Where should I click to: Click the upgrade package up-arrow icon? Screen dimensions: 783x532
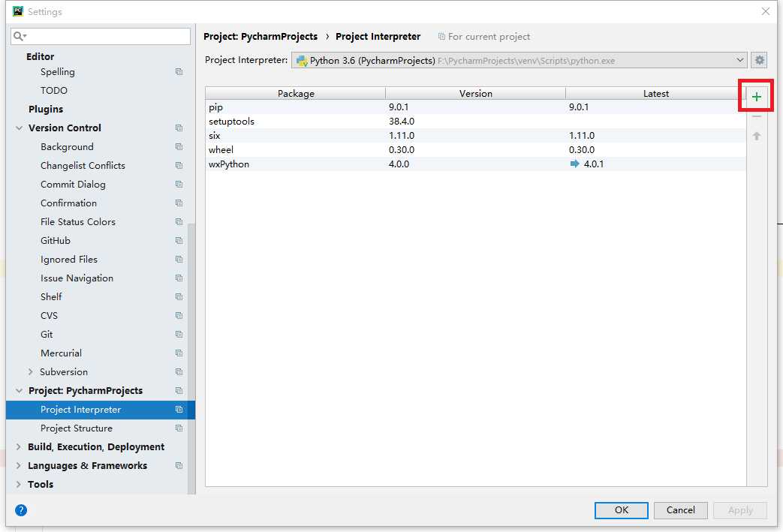[x=757, y=136]
